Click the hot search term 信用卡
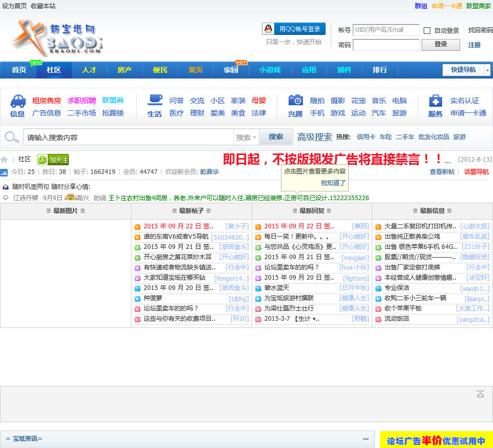493x448 pixels. tap(366, 137)
